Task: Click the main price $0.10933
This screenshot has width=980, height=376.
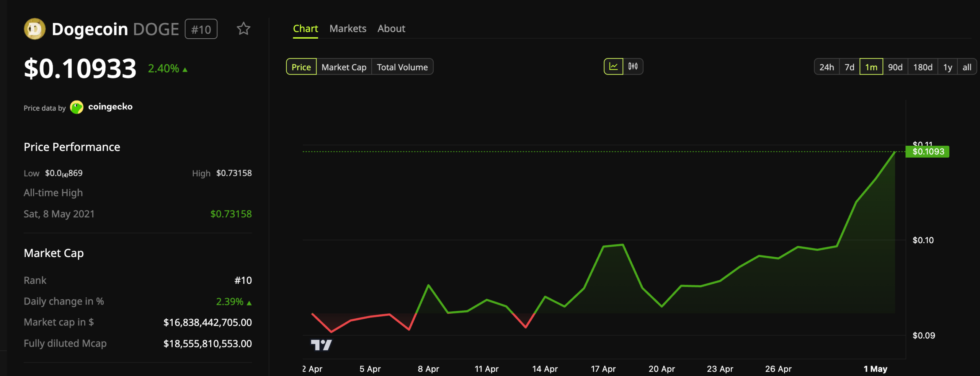Action: tap(80, 69)
